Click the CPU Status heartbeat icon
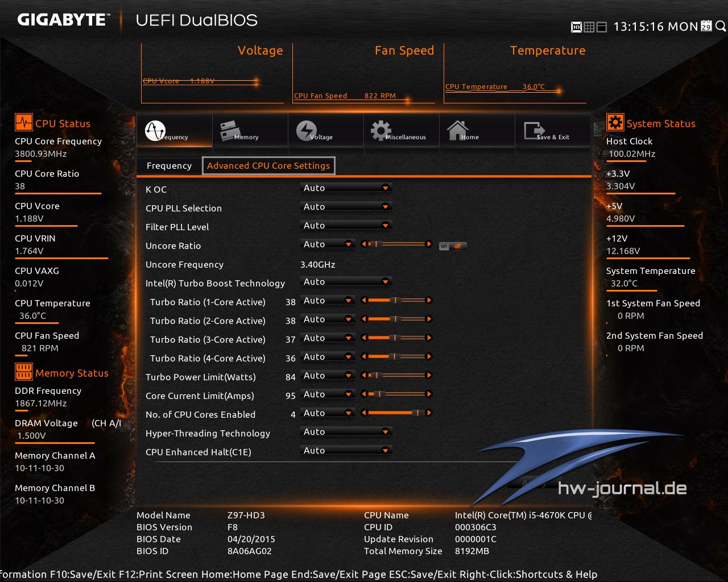 [23, 122]
